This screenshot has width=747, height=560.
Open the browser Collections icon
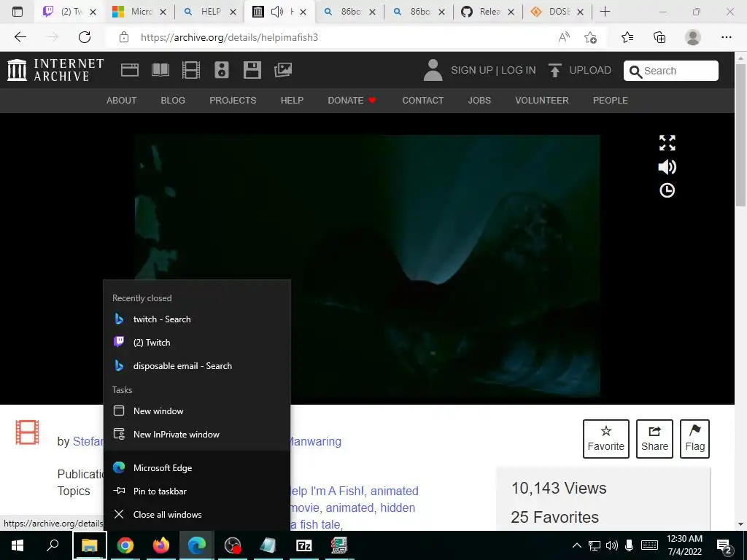click(659, 37)
